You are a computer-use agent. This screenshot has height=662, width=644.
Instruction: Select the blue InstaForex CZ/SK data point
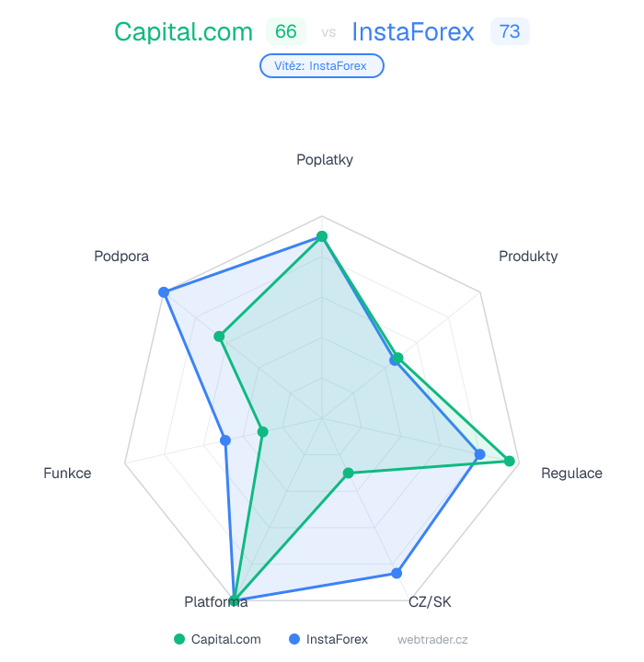pos(397,573)
